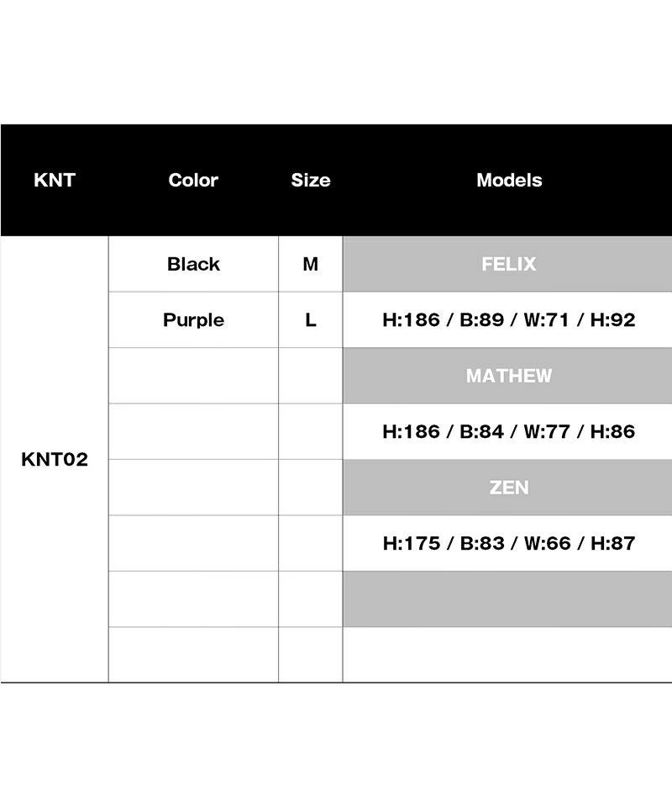Click the Size column header
672x807 pixels.
pos(311,180)
